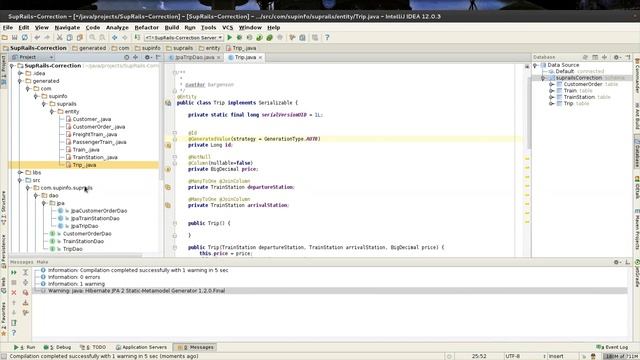Click the Database panel add plus icon
The height and width of the screenshot is (360, 640).
click(604, 57)
